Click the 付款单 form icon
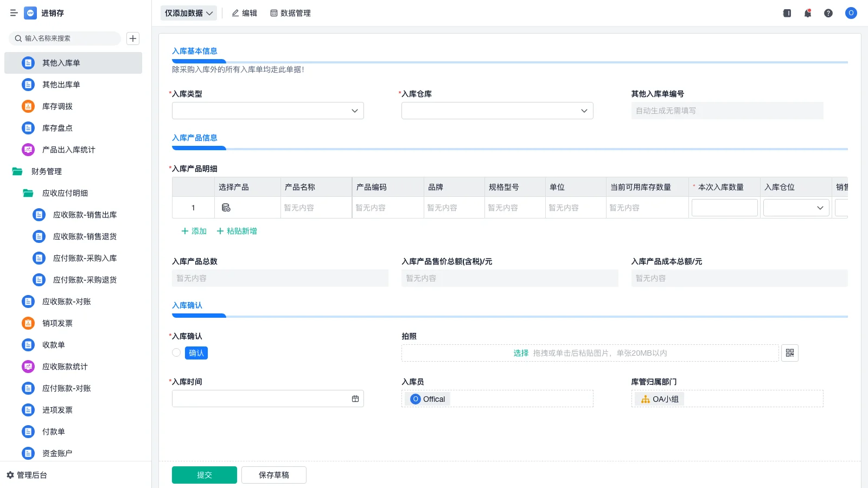The image size is (868, 488). click(28, 432)
